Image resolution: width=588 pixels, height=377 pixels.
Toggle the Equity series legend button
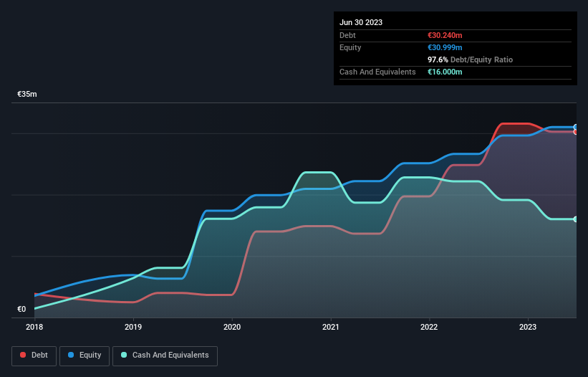pos(85,355)
